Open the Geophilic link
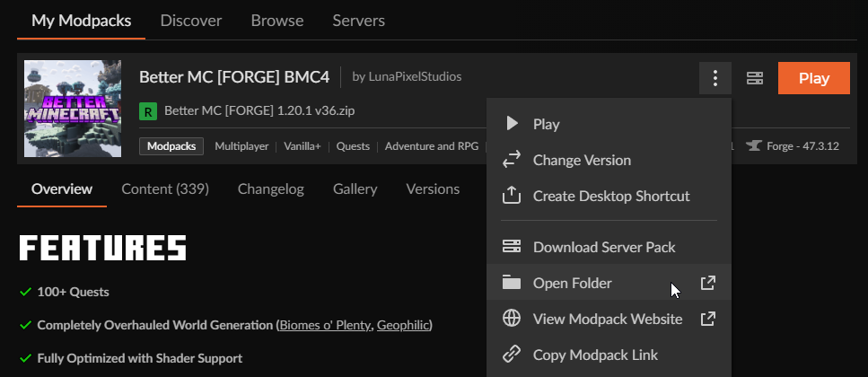The height and width of the screenshot is (377, 868). coord(403,325)
